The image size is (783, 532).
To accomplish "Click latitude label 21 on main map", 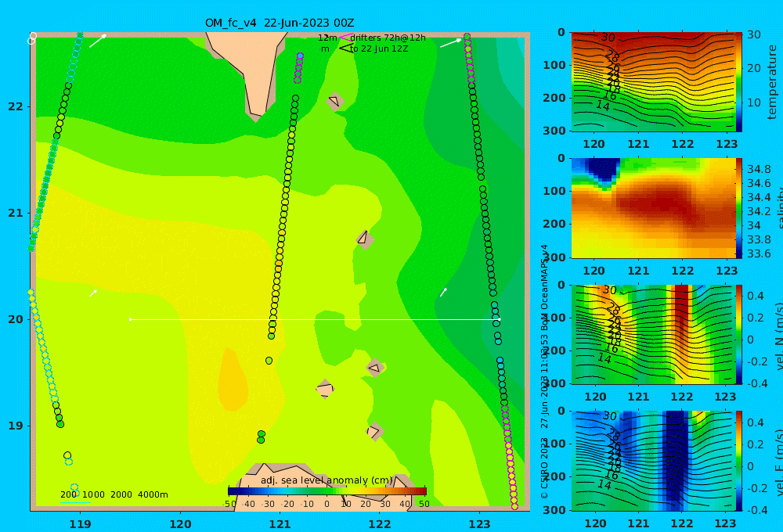I will (x=16, y=213).
